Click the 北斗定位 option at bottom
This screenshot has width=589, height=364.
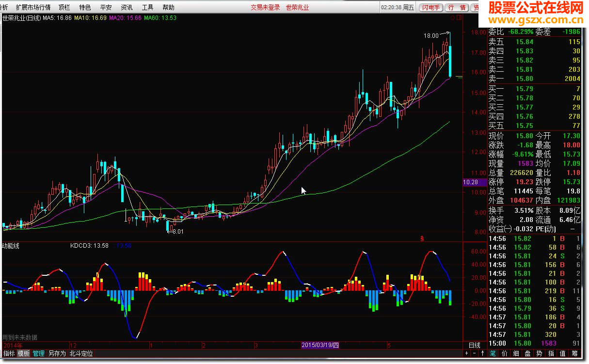[x=81, y=354]
